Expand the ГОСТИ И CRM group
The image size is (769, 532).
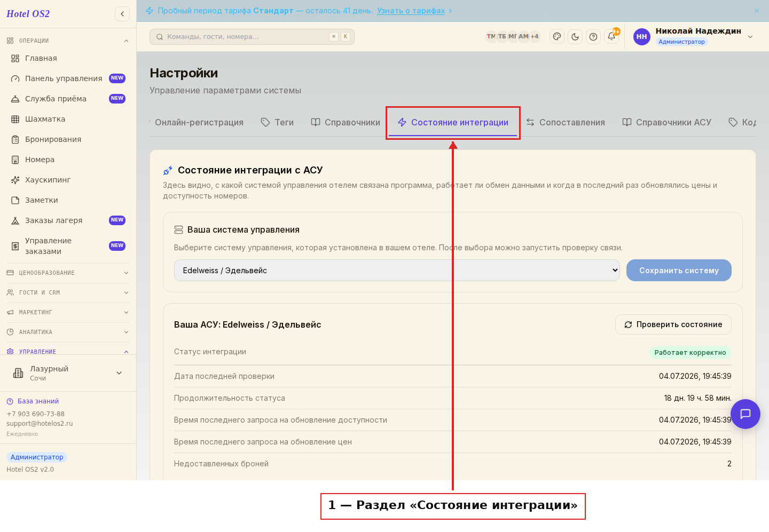[x=68, y=292]
